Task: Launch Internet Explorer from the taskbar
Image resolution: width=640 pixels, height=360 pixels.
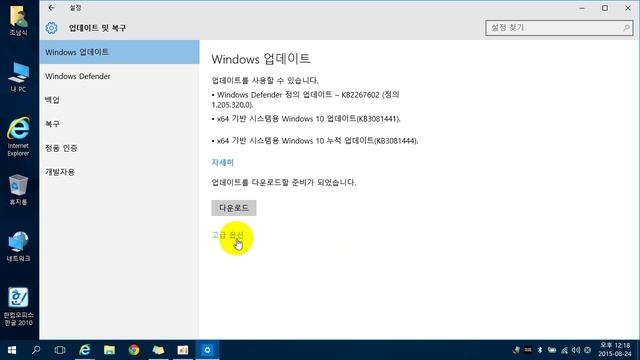Action: pyautogui.click(x=84, y=350)
